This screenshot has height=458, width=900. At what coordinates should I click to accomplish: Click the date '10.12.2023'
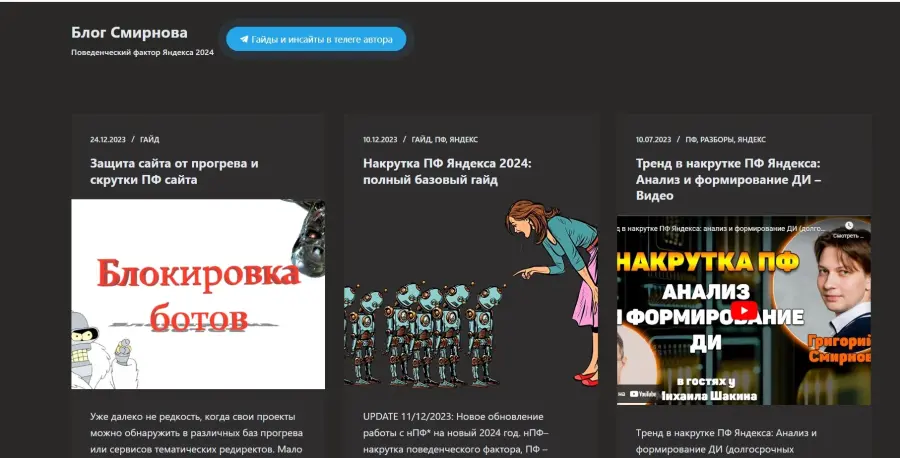click(x=380, y=139)
